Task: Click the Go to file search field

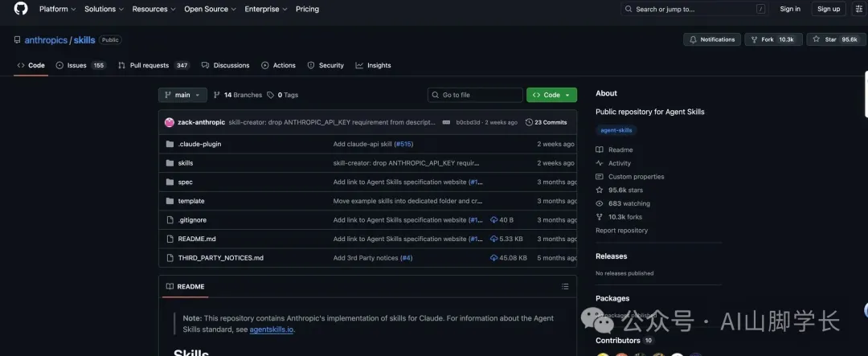Action: tap(474, 95)
